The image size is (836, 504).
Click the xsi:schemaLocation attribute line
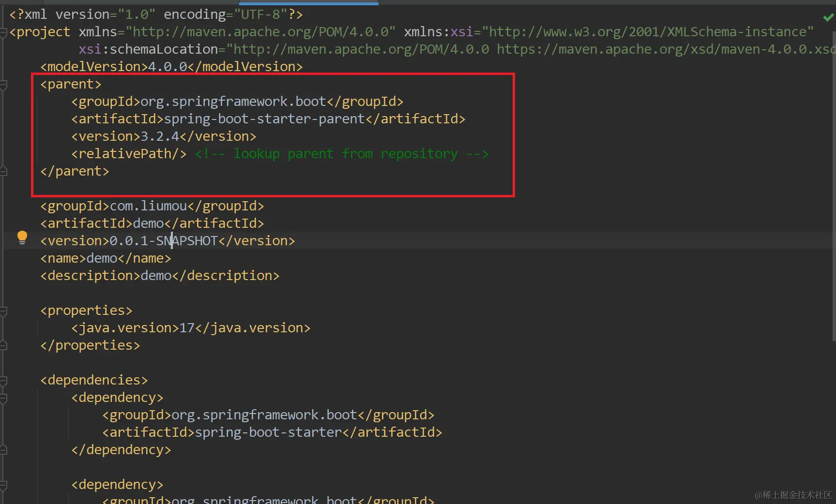tap(457, 49)
